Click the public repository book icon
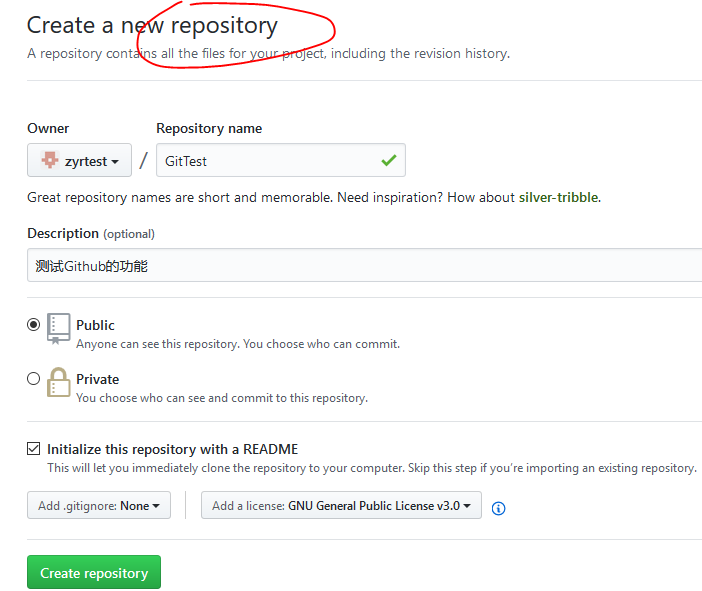Viewport: 702px width, 591px height. tap(59, 328)
